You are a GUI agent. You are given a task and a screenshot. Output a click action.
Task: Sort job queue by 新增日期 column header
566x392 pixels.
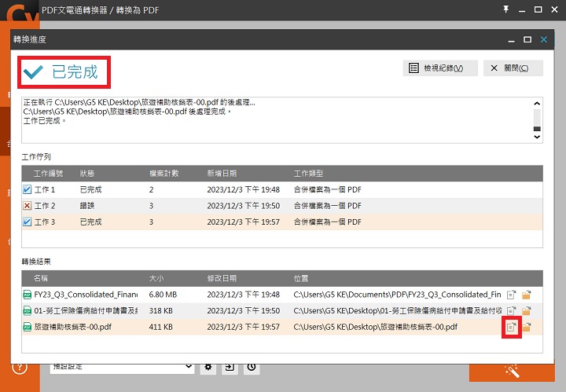tap(220, 173)
